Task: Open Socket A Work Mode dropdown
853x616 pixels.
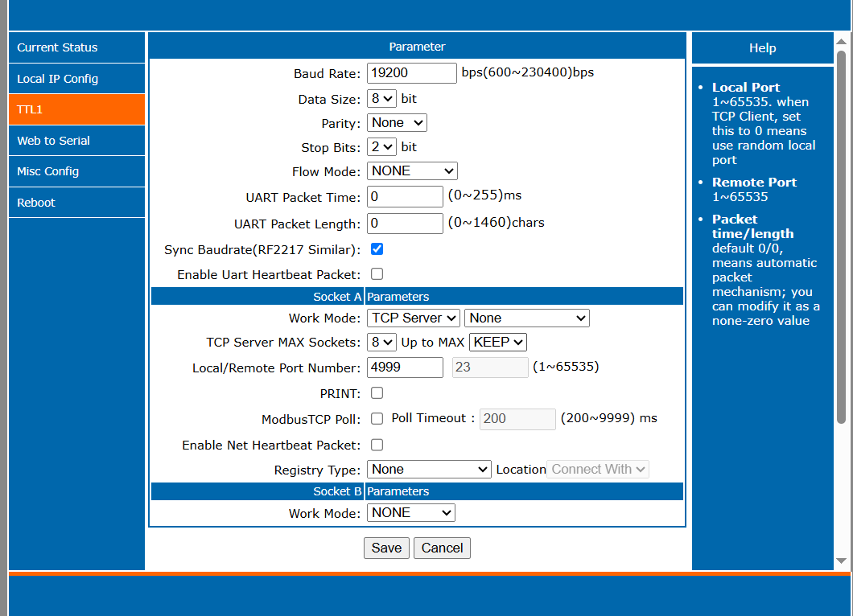Action: (x=414, y=318)
